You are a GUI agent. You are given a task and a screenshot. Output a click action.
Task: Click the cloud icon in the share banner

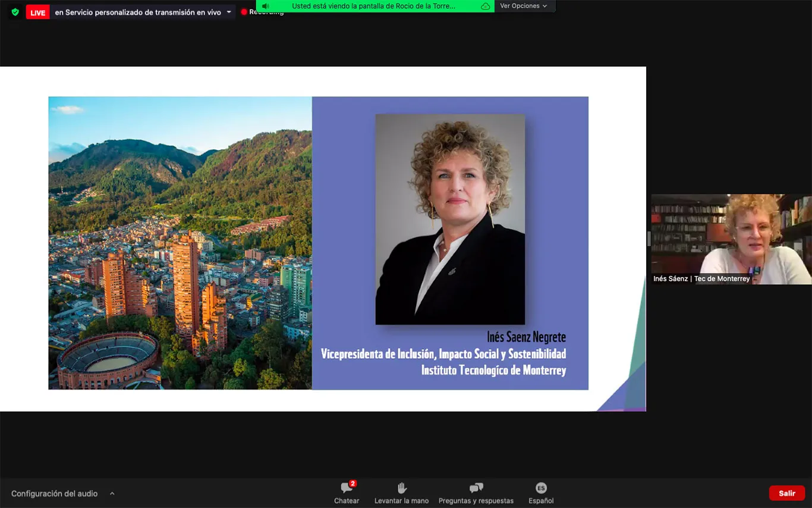(x=486, y=6)
